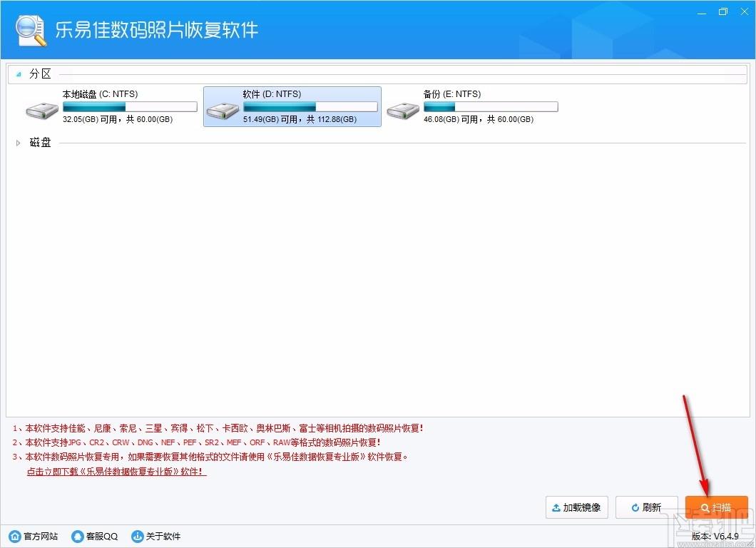
Task: Click the C: drive usage bar
Action: 130,106
